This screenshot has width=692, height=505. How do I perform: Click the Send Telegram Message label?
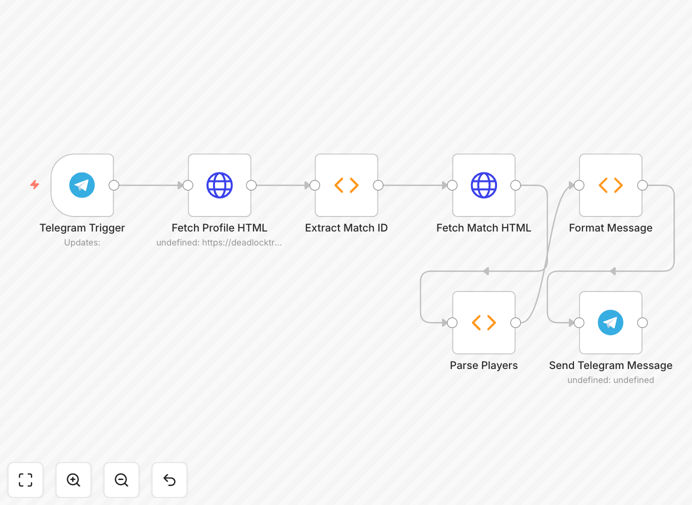coord(611,366)
